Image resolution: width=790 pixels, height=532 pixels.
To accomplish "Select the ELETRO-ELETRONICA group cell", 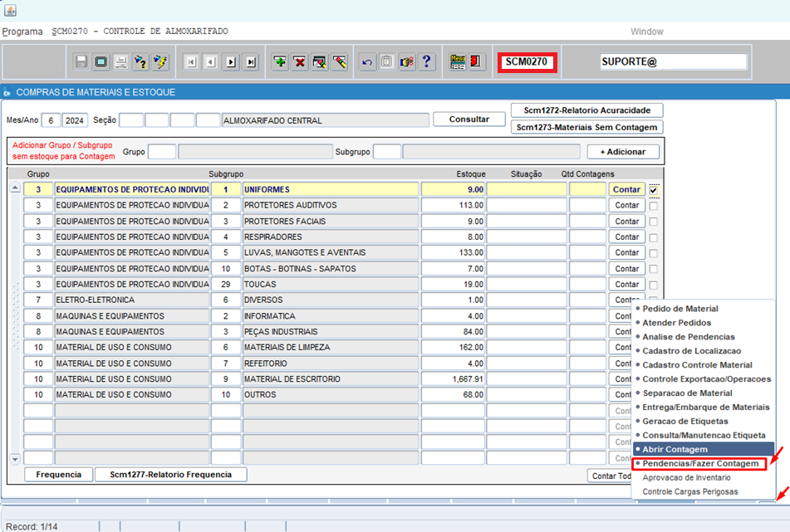I will pos(132,300).
